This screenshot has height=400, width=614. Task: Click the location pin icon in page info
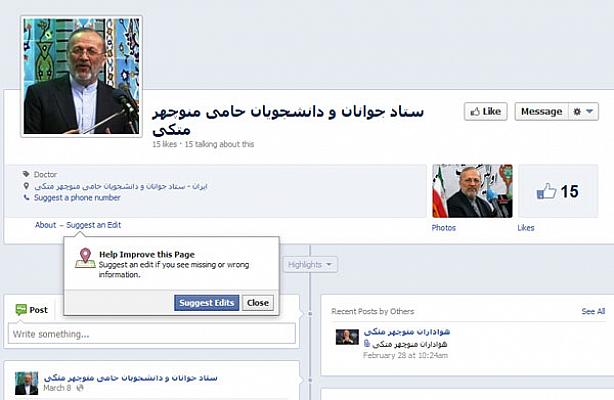point(26,186)
